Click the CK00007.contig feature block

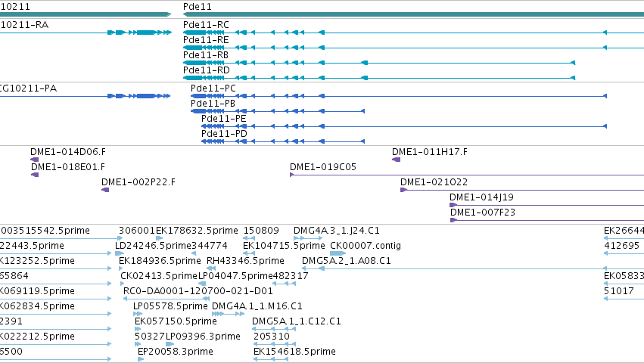pos(338,253)
